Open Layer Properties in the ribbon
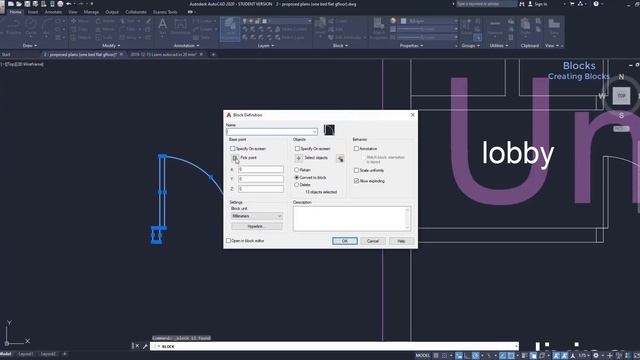Viewport: 640px width, 360px height. click(x=230, y=29)
